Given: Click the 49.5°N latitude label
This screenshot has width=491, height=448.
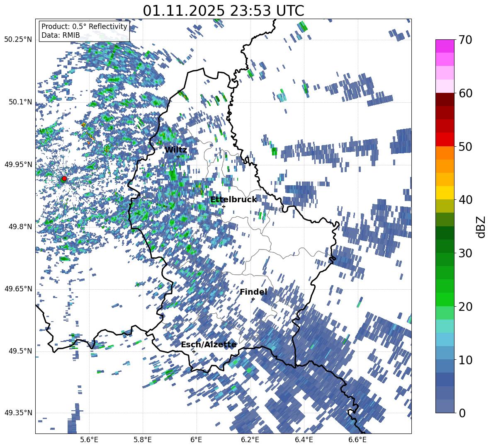Looking at the screenshot, I should coord(20,351).
